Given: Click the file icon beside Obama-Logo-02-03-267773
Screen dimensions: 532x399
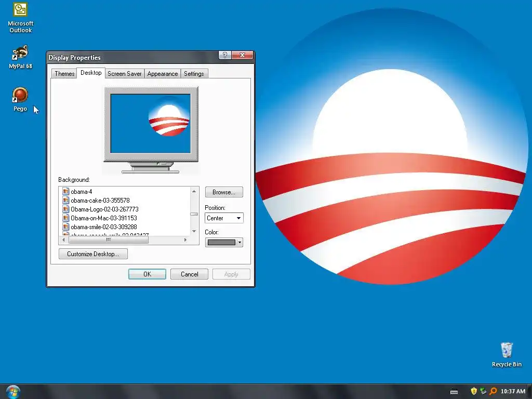Looking at the screenshot, I should click(x=66, y=209).
